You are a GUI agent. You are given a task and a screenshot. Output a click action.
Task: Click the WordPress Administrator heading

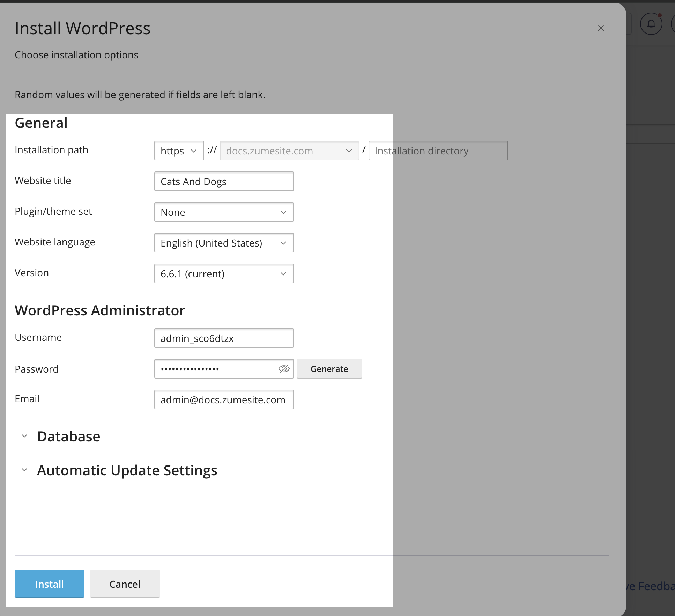[x=100, y=310]
